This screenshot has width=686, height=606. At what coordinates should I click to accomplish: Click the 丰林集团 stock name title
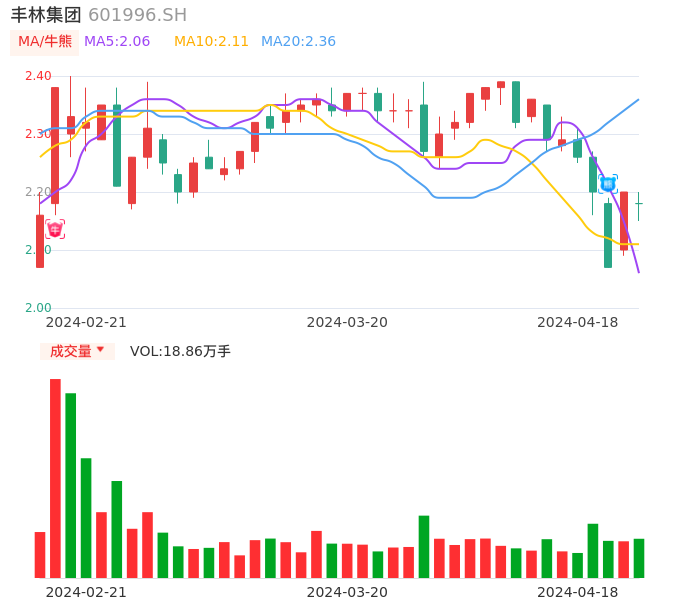coord(46,14)
